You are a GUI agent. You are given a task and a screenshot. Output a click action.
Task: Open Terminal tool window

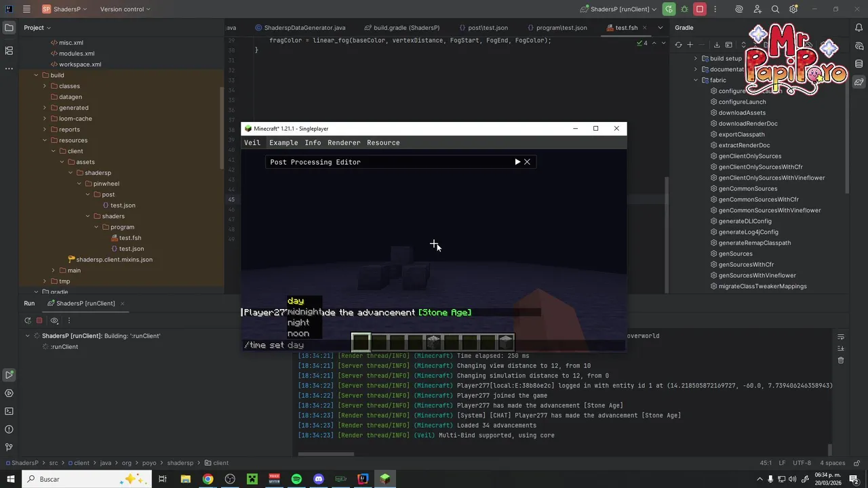(9, 411)
